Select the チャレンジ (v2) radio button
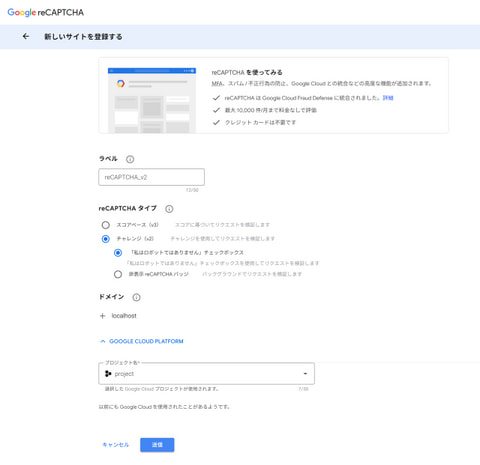 pos(106,239)
